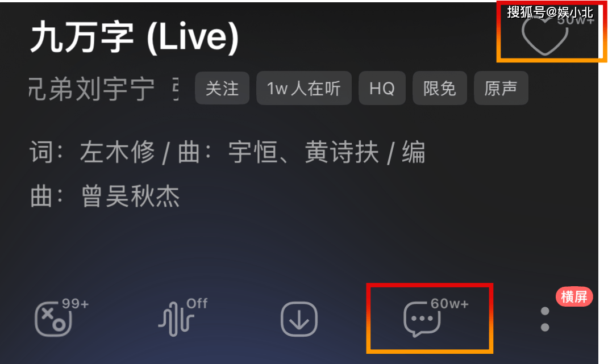Switch to landscape via the 横屏 badge
Viewport: 608px width, 364px height.
click(x=574, y=297)
